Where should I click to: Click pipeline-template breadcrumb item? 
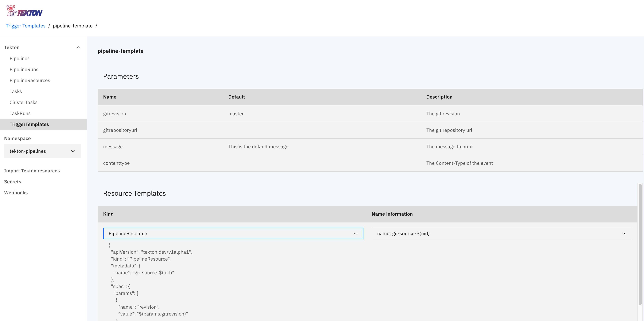pos(73,26)
